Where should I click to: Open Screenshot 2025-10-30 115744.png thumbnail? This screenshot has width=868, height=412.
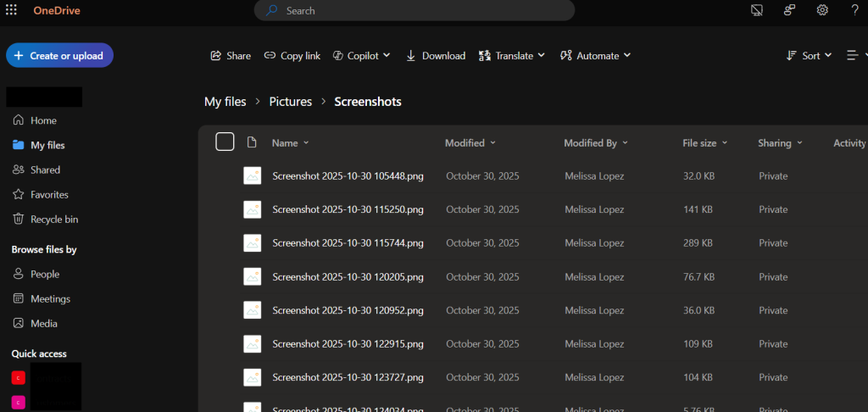pyautogui.click(x=252, y=242)
